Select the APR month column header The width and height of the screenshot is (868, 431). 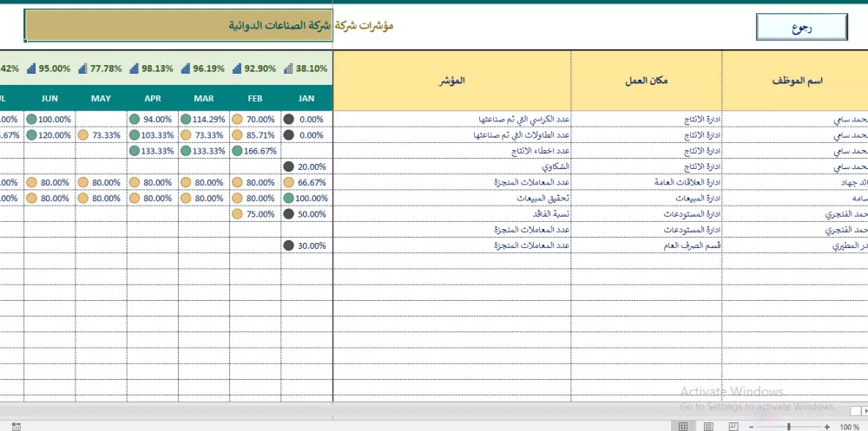click(x=152, y=99)
